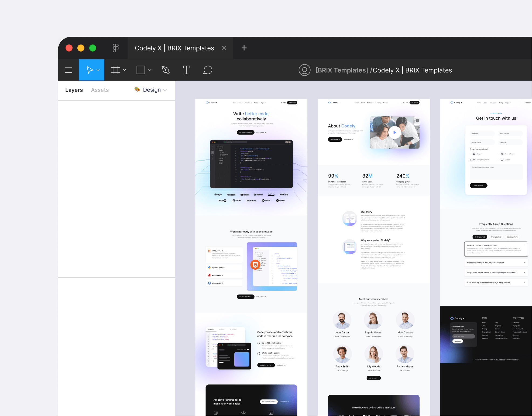Collapse 'How can I create a Codely account?' FAQ
532x416 pixels.
[496, 249]
